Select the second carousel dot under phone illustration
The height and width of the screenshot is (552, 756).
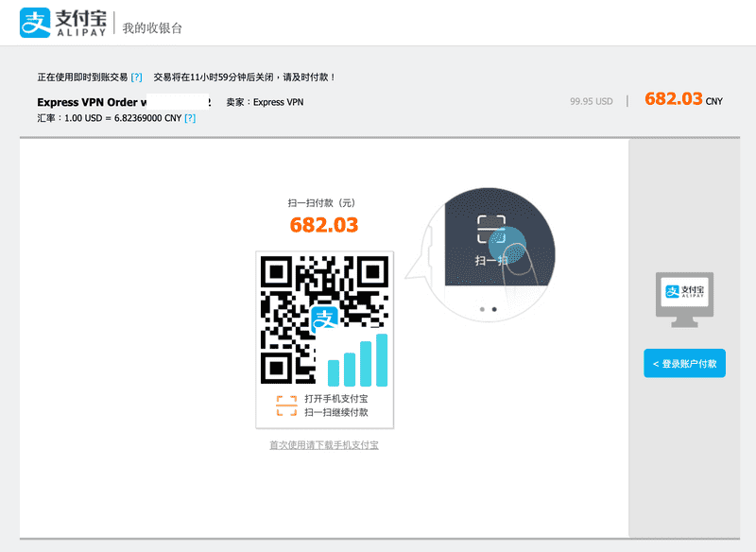click(x=494, y=309)
